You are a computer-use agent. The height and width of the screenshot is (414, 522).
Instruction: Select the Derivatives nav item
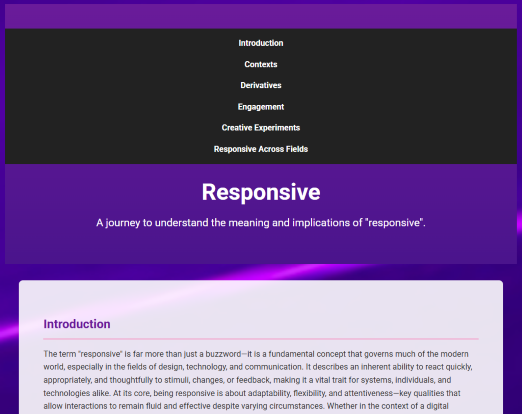261,85
